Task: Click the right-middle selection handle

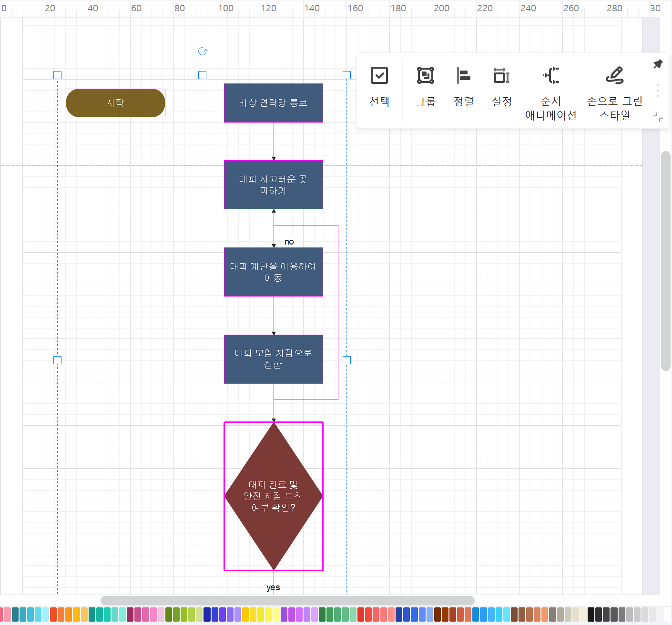Action: [x=346, y=360]
